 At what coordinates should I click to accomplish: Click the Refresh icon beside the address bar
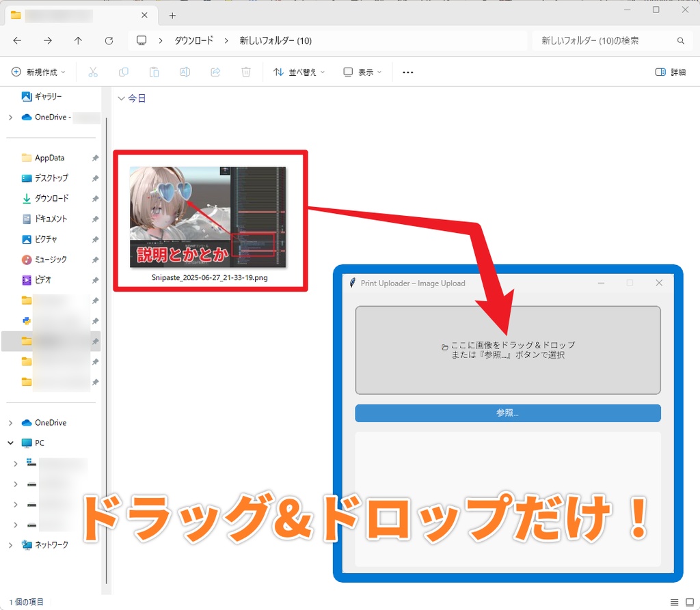109,40
